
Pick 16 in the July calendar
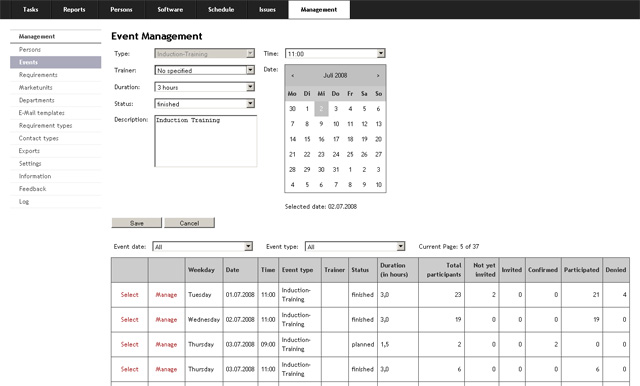[x=321, y=139]
